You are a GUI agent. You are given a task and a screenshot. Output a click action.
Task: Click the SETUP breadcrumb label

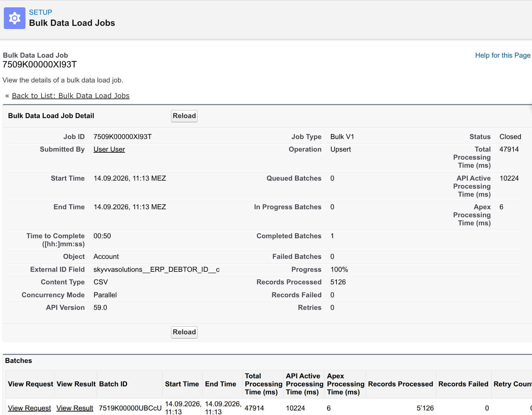click(40, 12)
